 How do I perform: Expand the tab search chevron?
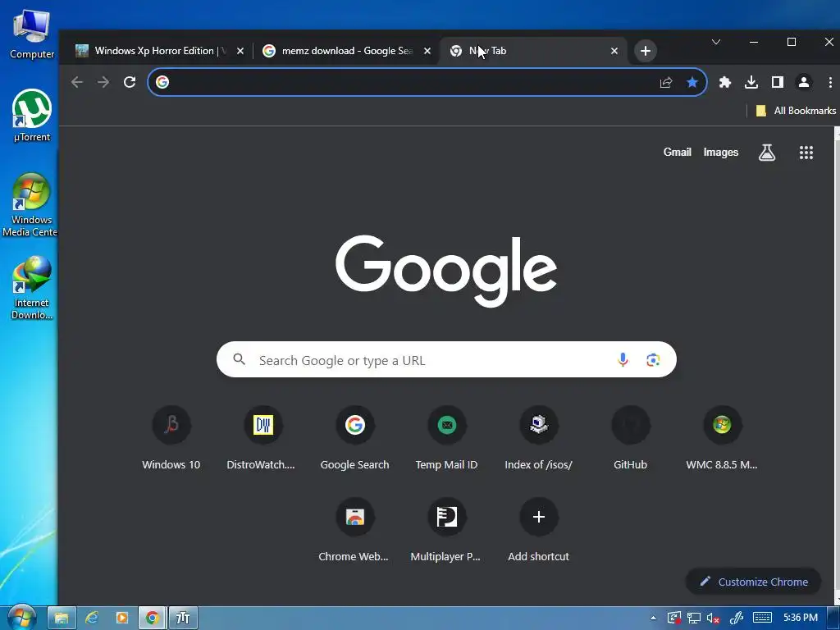pyautogui.click(x=715, y=42)
